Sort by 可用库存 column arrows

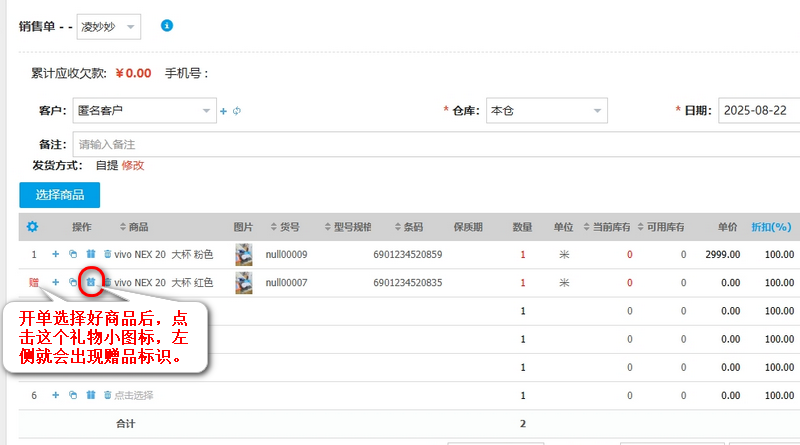pyautogui.click(x=640, y=227)
